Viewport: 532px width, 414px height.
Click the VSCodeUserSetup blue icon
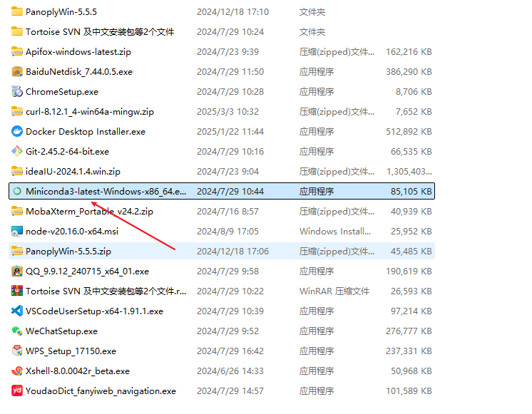pyautogui.click(x=17, y=311)
